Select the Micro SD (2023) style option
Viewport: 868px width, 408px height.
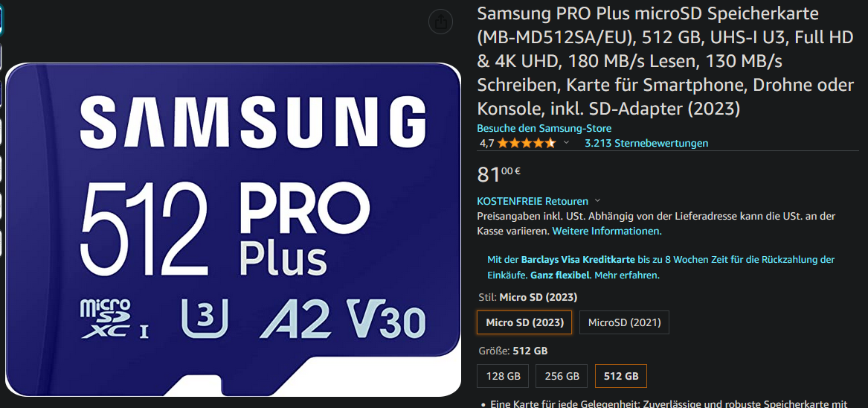click(x=524, y=322)
